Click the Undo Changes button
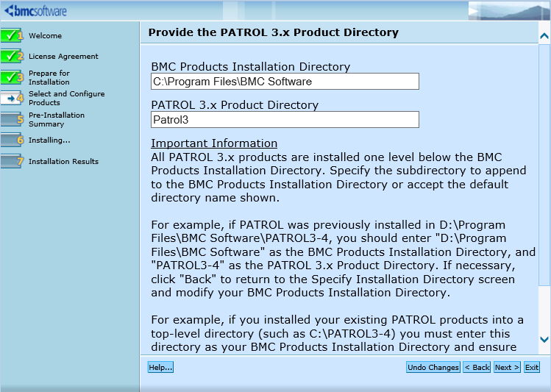Viewport: 551px width, 392px height. pyautogui.click(x=433, y=368)
